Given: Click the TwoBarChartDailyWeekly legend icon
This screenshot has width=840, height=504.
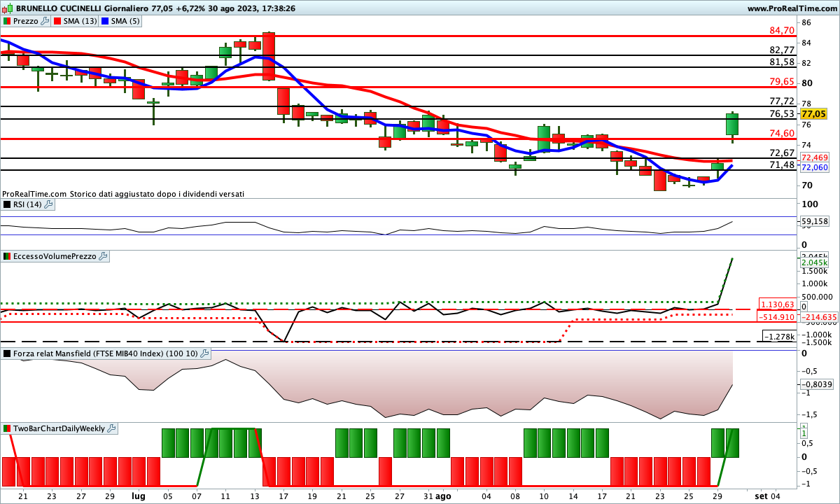Looking at the screenshot, I should (7, 428).
